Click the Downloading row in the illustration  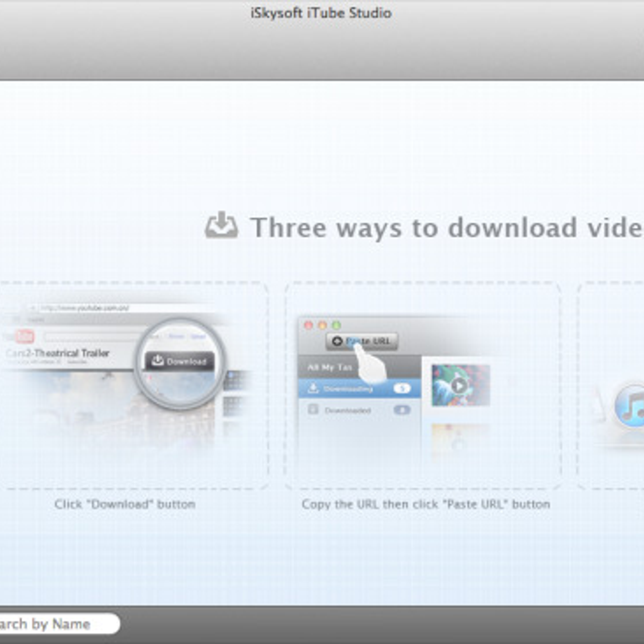point(359,389)
